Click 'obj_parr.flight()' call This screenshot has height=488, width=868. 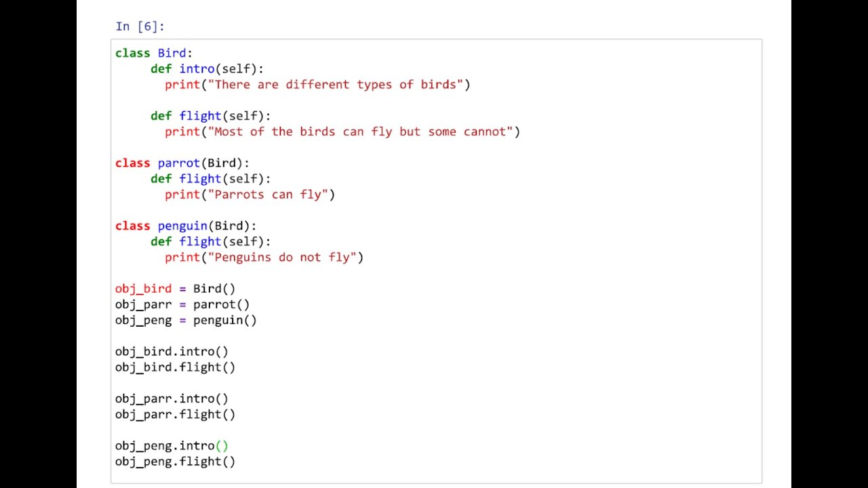click(x=176, y=414)
